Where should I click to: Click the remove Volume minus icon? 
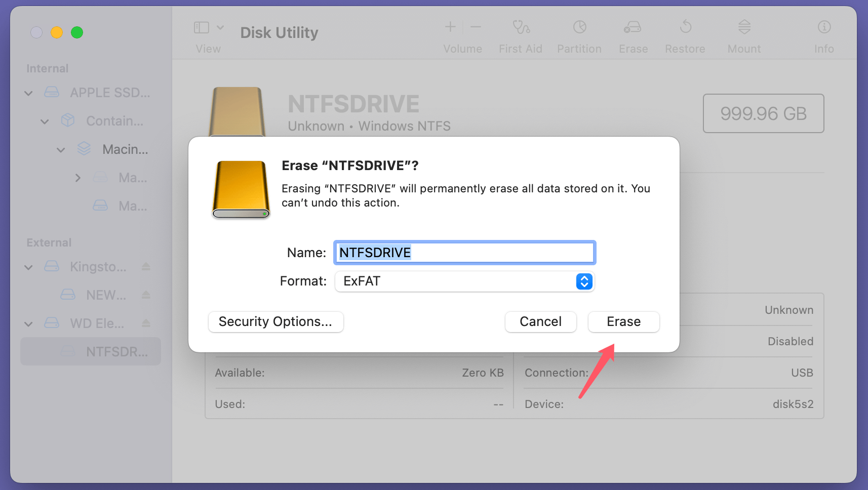click(475, 27)
